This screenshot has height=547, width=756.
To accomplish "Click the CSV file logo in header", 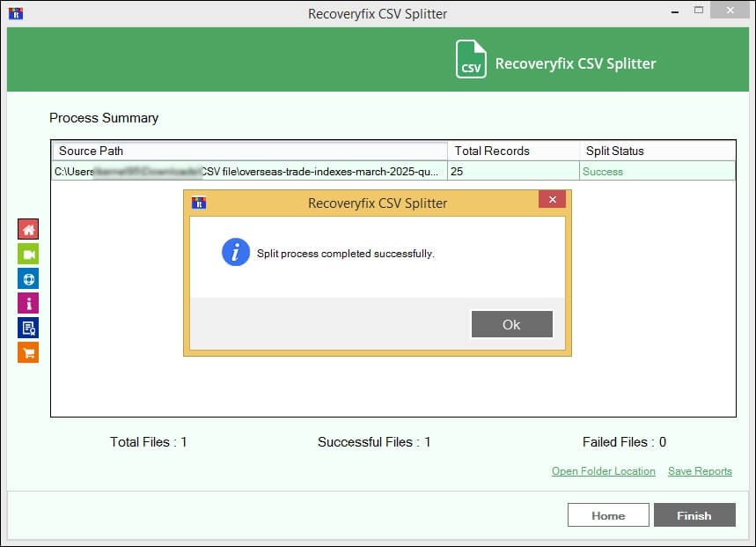I will click(471, 59).
